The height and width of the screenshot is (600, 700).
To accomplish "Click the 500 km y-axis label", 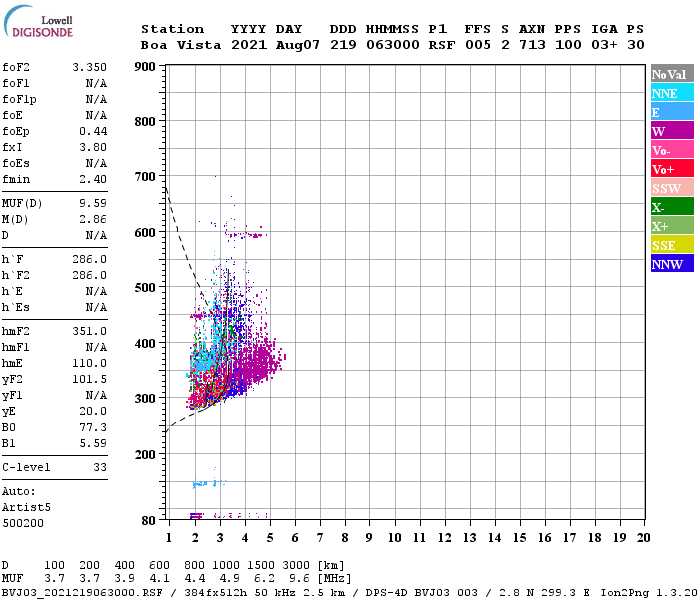I will (x=145, y=288).
